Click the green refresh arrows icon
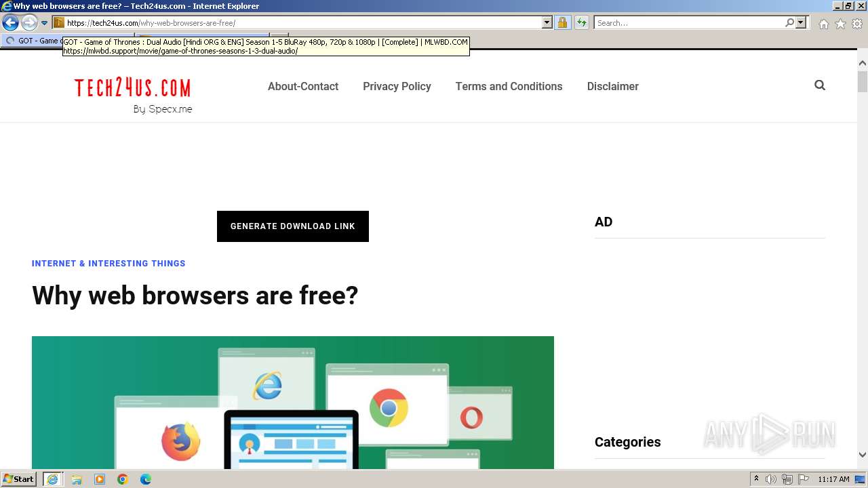Viewport: 868px width, 488px height. tap(582, 23)
